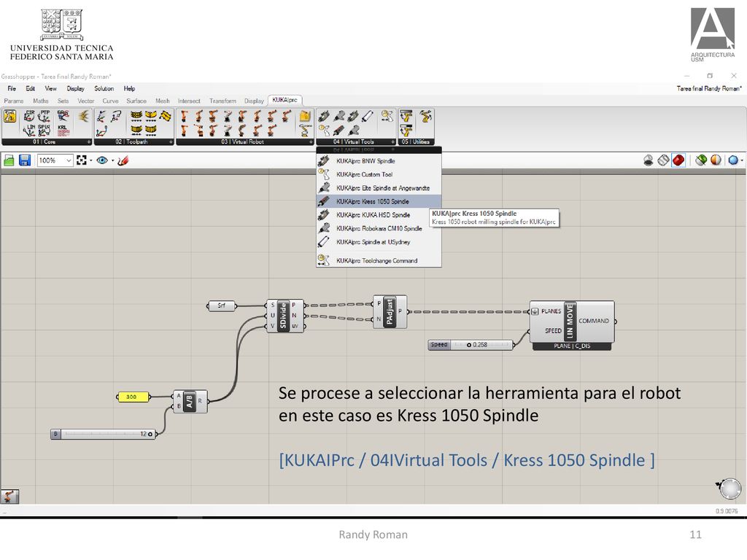Click the No preview icon
The width and height of the screenshot is (747, 560).
[x=649, y=160]
